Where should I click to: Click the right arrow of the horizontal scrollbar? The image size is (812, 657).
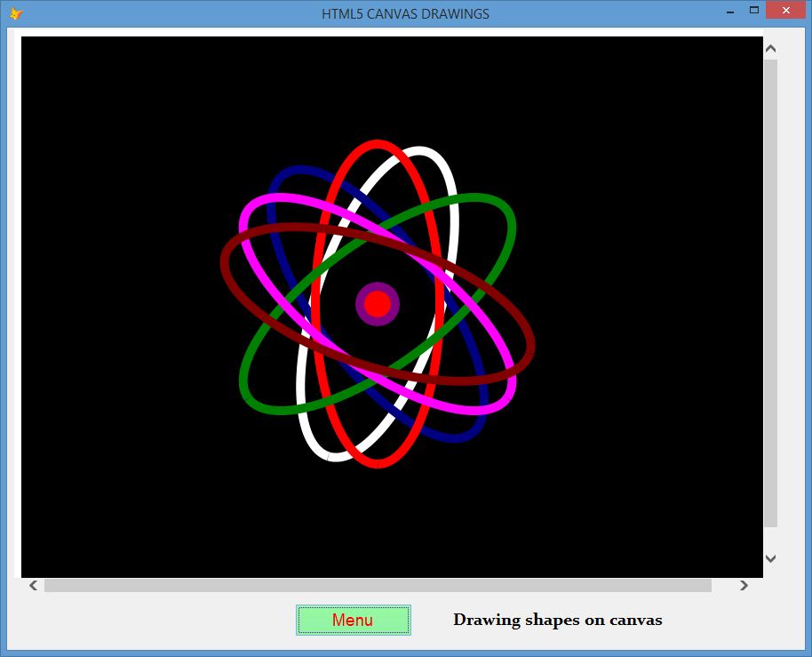[744, 585]
